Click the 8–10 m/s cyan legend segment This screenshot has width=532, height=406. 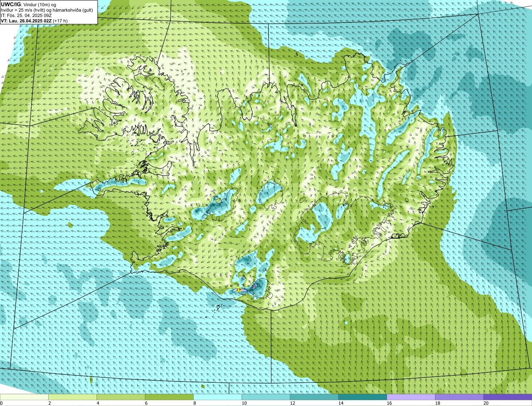(218, 397)
